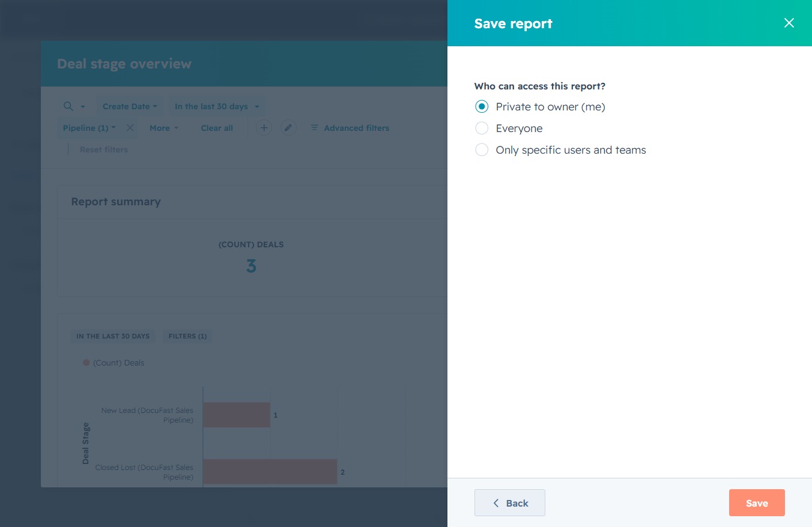The image size is (812, 527).
Task: Open Advanced filters
Action: [x=350, y=128]
